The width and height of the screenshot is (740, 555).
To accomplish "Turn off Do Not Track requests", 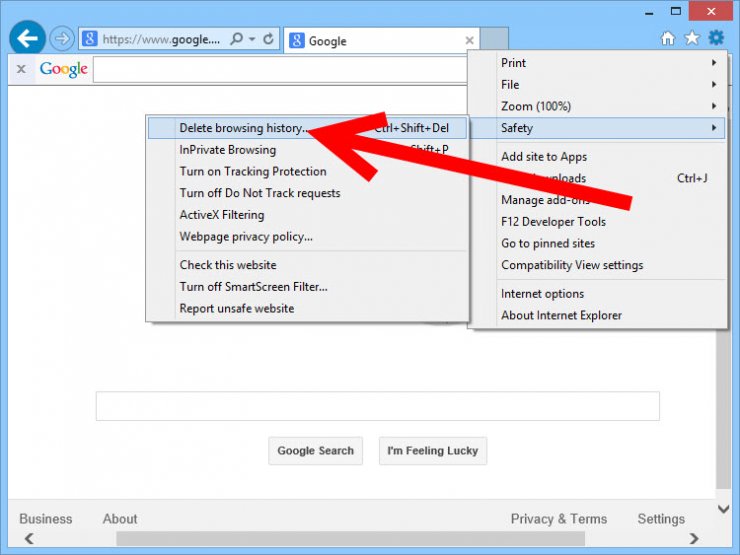I will [x=307, y=193].
